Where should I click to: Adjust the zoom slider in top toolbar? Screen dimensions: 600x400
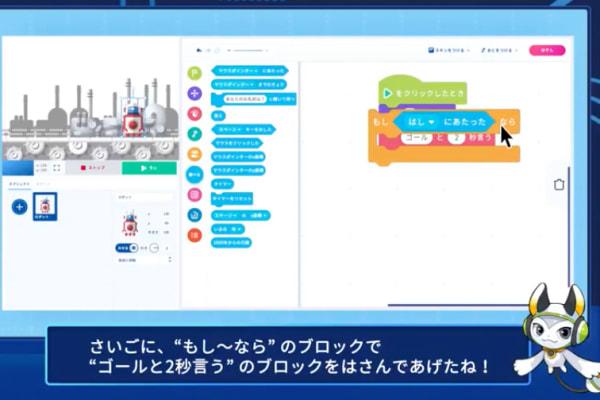click(248, 51)
